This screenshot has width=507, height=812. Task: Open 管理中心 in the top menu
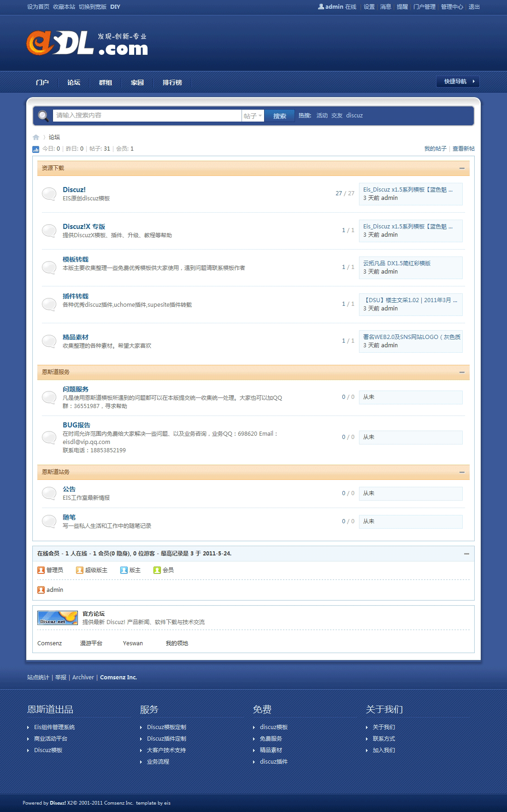(452, 7)
